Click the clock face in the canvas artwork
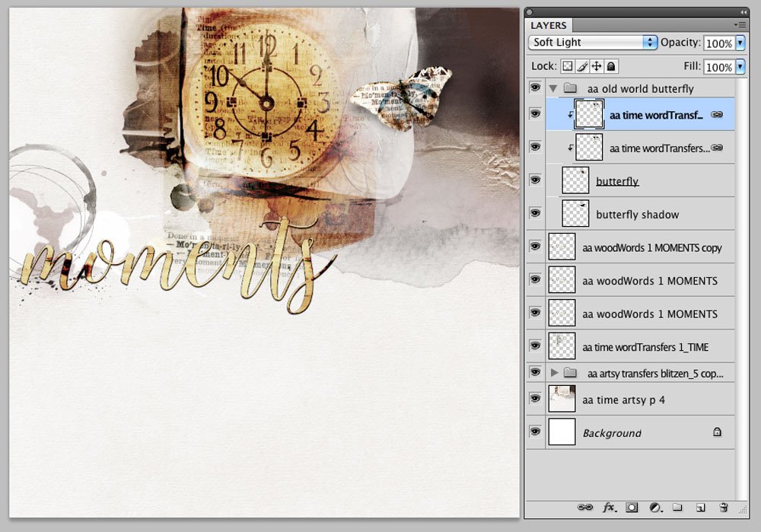This screenshot has height=532, width=761. pos(265,102)
